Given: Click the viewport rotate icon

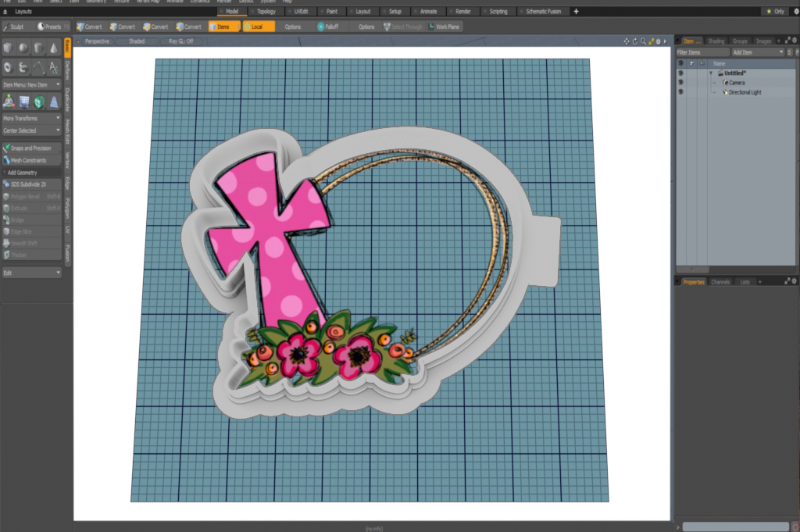Looking at the screenshot, I should click(634, 41).
